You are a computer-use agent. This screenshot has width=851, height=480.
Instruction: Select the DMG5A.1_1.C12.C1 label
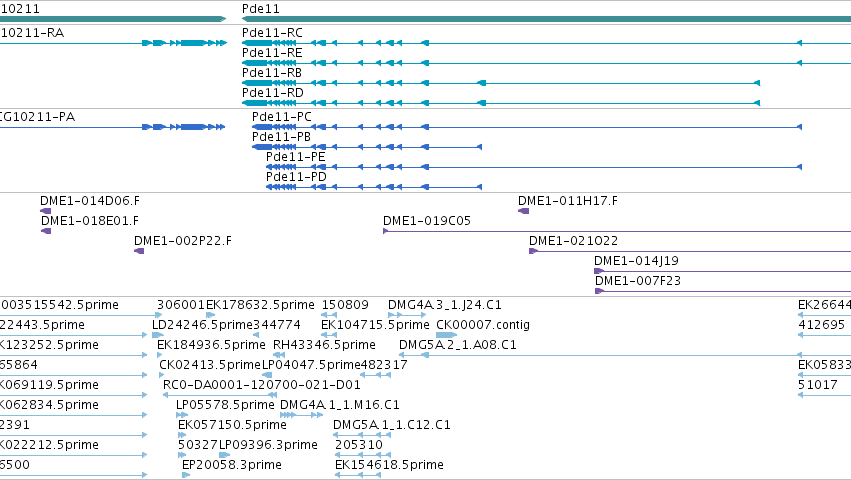[392, 425]
